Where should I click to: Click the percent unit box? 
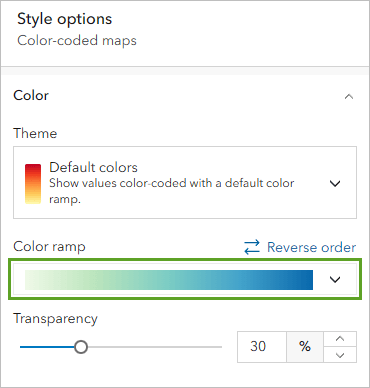tap(305, 347)
